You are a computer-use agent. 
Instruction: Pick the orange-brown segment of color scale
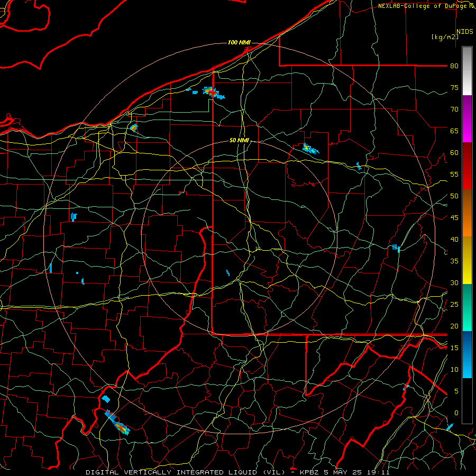(x=467, y=213)
